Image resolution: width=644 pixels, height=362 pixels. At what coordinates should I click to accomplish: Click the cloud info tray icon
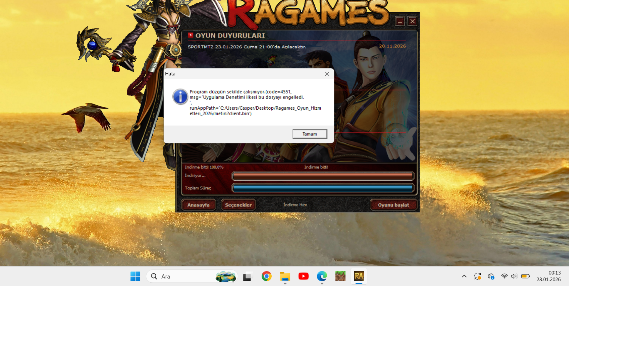tap(491, 277)
